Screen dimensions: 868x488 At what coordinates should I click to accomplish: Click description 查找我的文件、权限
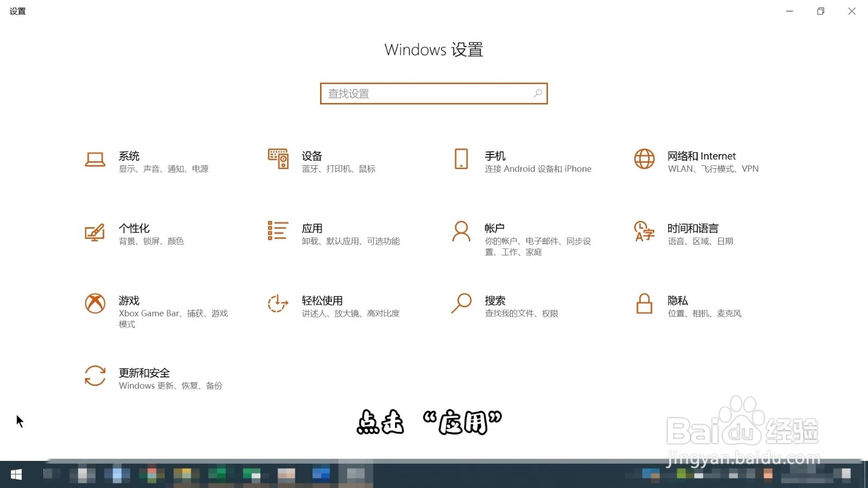pyautogui.click(x=521, y=313)
